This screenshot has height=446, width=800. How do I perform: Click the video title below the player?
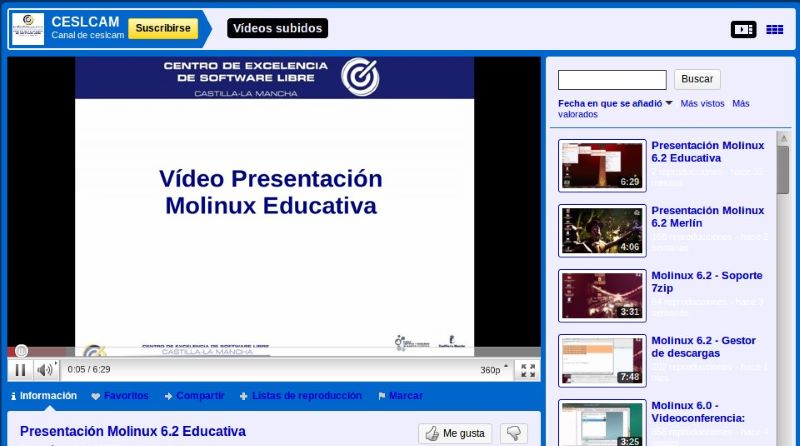tap(133, 431)
